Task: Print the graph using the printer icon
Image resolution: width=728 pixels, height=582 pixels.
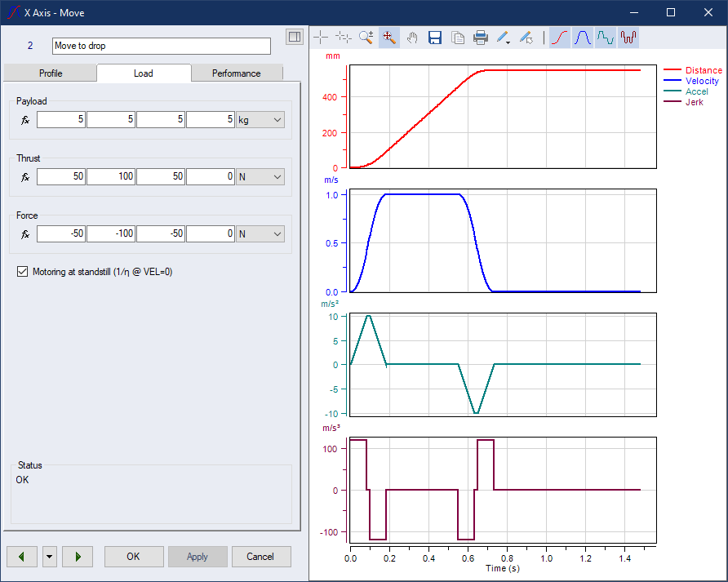Action: click(481, 37)
